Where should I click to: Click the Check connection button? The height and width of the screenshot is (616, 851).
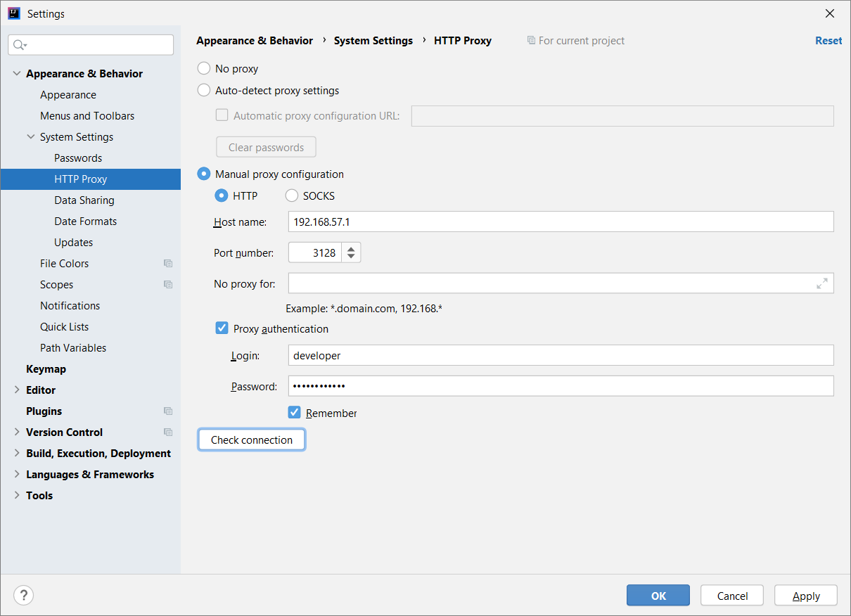click(252, 440)
